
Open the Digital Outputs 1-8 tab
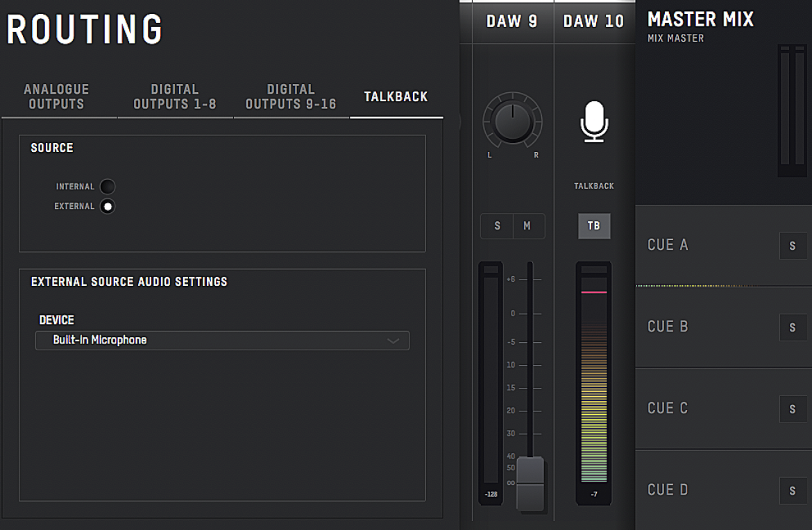[174, 97]
